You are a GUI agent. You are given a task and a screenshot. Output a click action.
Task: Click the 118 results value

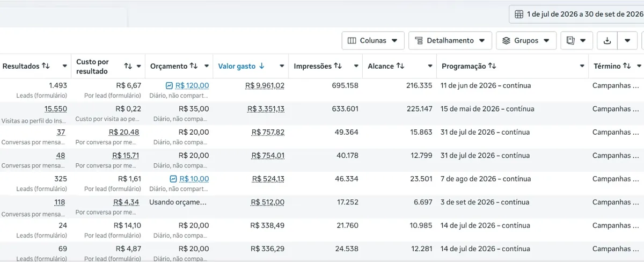pos(61,202)
